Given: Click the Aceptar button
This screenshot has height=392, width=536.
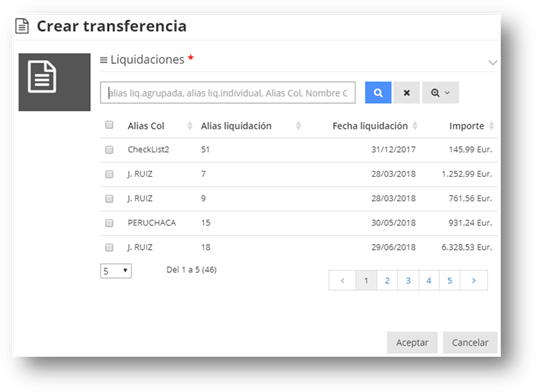Looking at the screenshot, I should click(412, 342).
